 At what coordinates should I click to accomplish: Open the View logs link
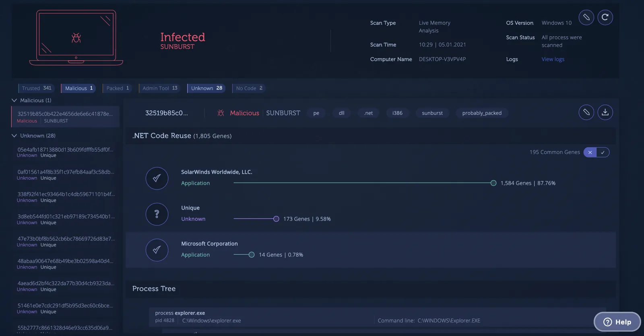553,59
